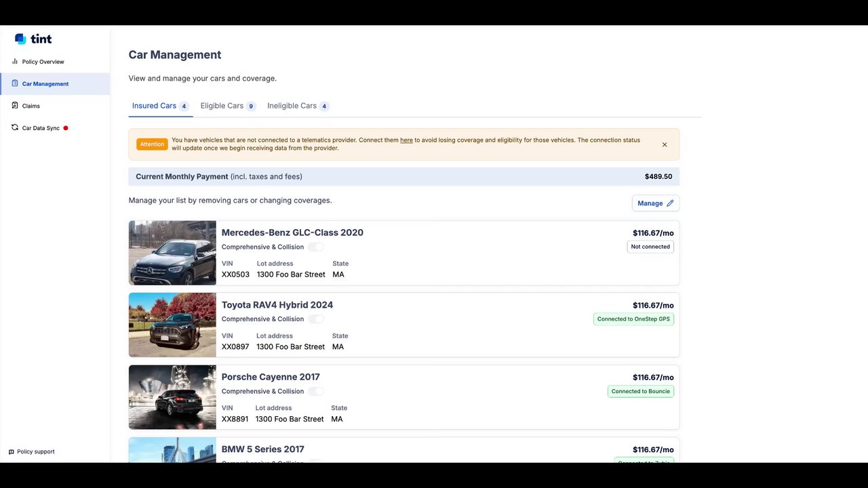This screenshot has width=868, height=488.
Task: Click the Current Monthly Payment label
Action: pos(182,177)
